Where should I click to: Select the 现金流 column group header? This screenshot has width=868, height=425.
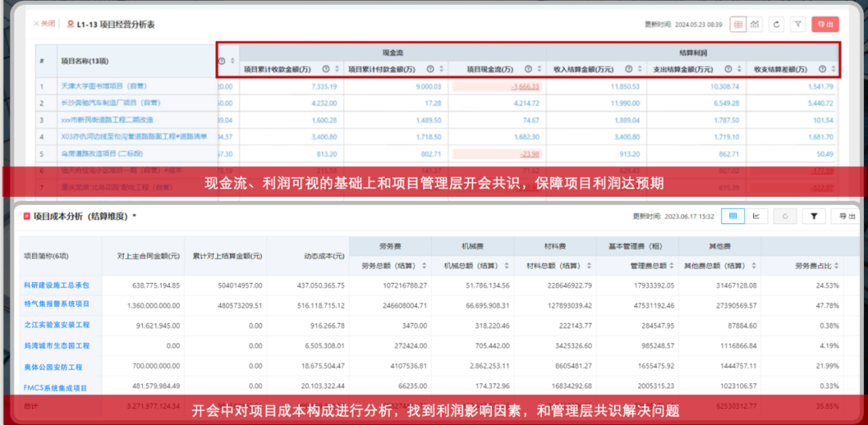tap(393, 51)
